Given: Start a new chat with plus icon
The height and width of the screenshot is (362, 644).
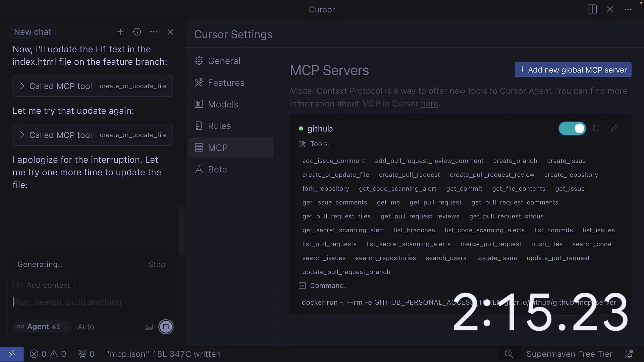Looking at the screenshot, I should coord(120,32).
